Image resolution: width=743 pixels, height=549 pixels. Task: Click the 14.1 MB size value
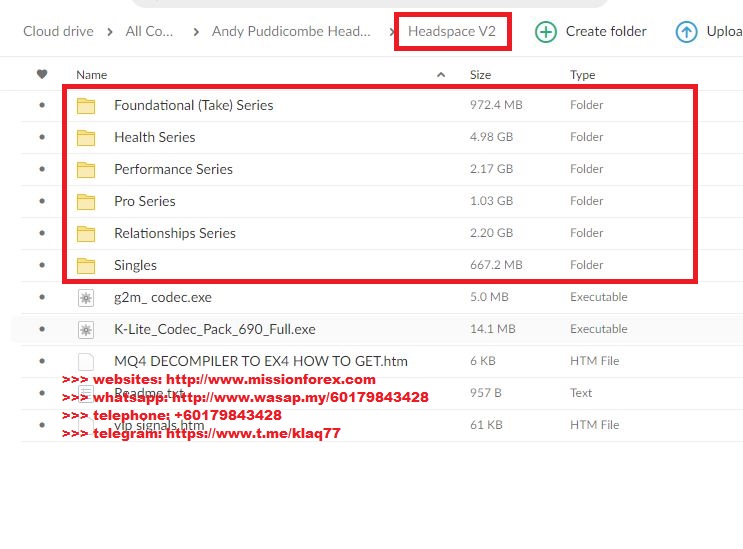(x=492, y=329)
